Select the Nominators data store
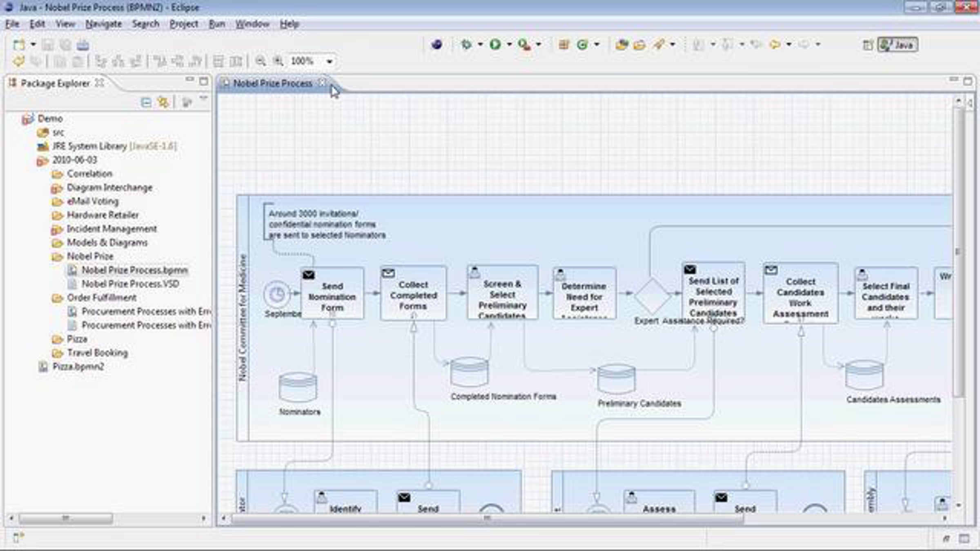The image size is (980, 551). (298, 387)
